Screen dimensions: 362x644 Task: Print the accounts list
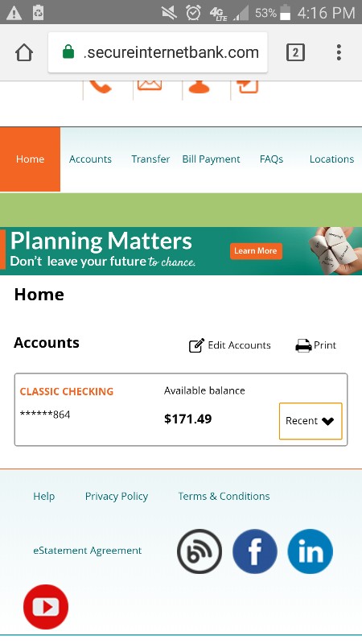[x=315, y=345]
